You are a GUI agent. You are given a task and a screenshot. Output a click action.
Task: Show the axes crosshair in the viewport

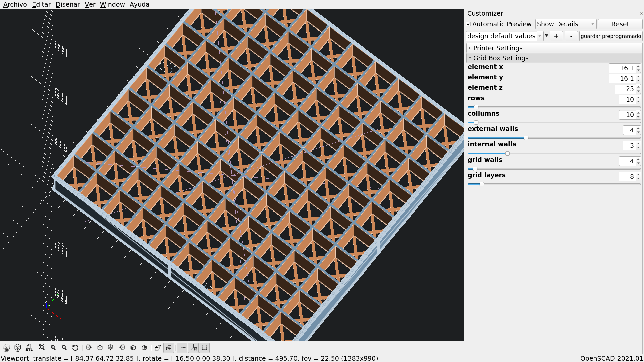182,348
